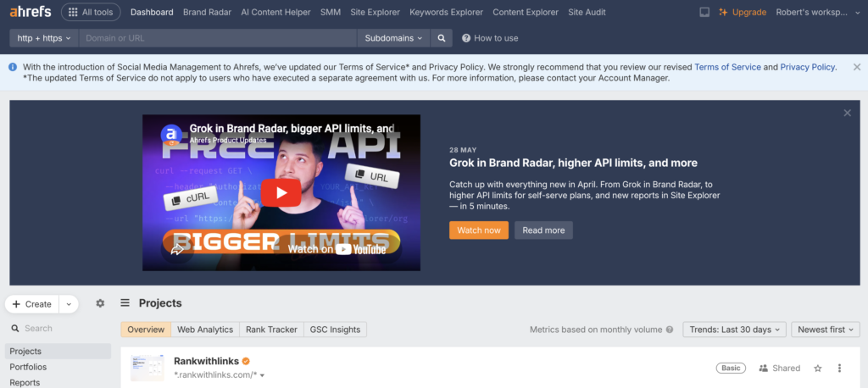The image size is (868, 388).
Task: Click the info icon in the notice bar
Action: coord(13,67)
